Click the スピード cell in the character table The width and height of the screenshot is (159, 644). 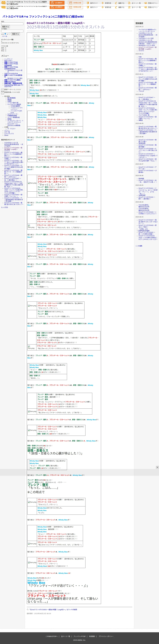point(81,47)
